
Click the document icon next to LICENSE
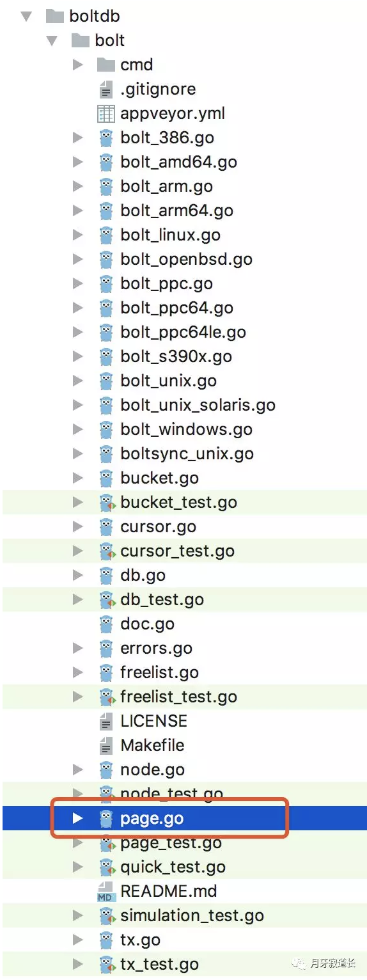tap(106, 722)
